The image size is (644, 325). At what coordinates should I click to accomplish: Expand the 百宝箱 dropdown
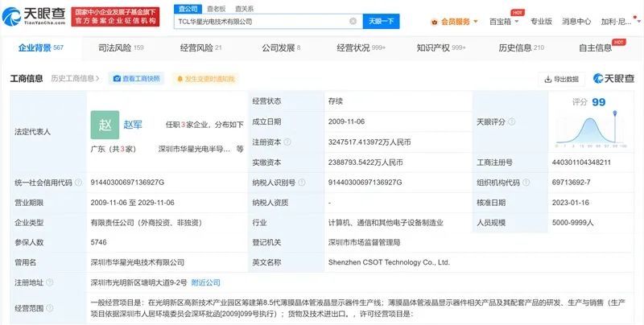(504, 22)
